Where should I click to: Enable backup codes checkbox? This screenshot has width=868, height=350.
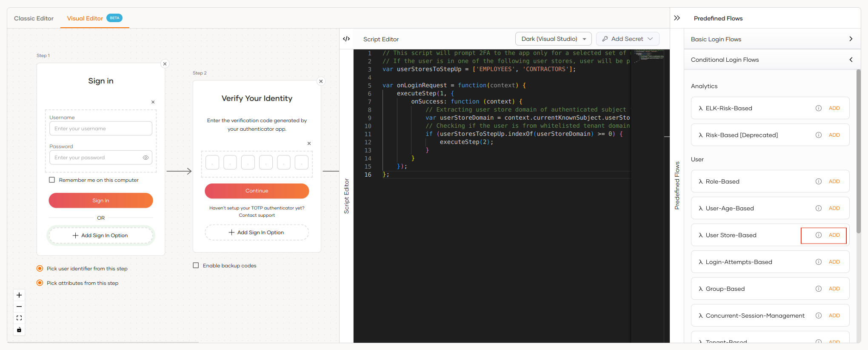(x=196, y=266)
